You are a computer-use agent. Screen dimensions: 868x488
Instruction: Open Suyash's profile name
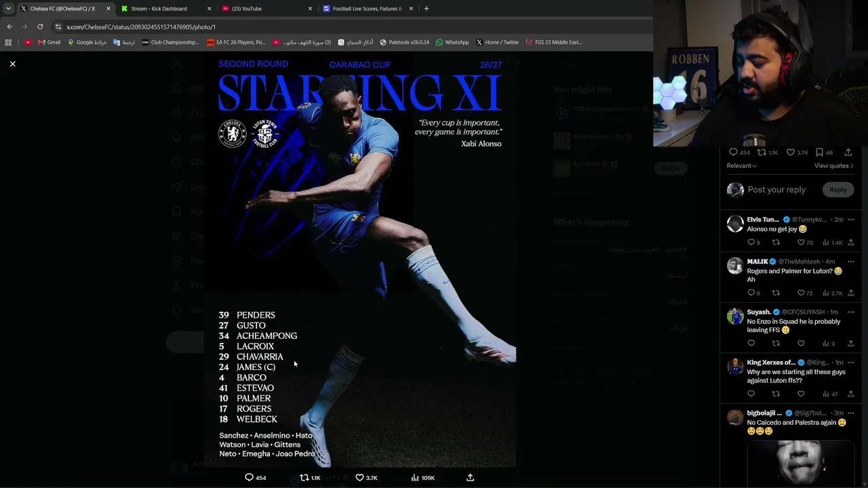tap(759, 312)
